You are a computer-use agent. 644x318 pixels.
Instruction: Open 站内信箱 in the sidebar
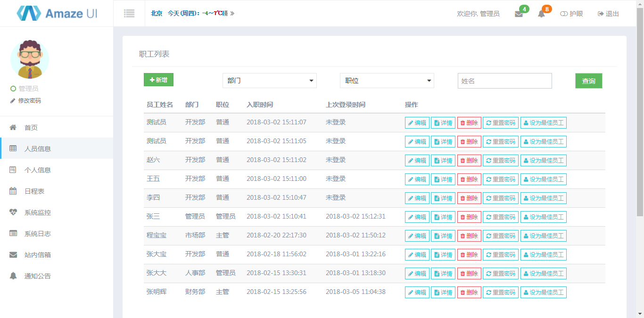(37, 255)
